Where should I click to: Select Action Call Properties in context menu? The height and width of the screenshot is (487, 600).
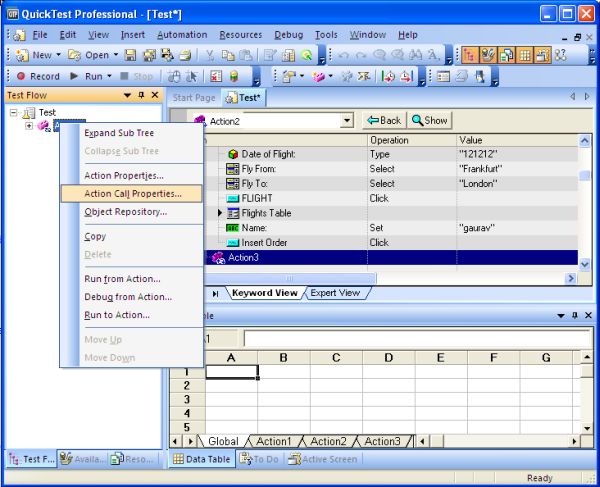132,194
